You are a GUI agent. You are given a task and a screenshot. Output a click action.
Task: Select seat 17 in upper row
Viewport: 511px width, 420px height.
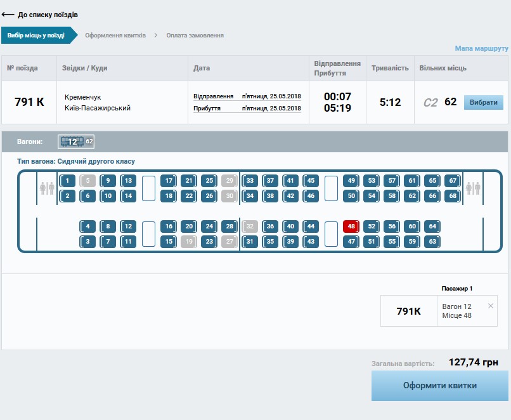(169, 181)
